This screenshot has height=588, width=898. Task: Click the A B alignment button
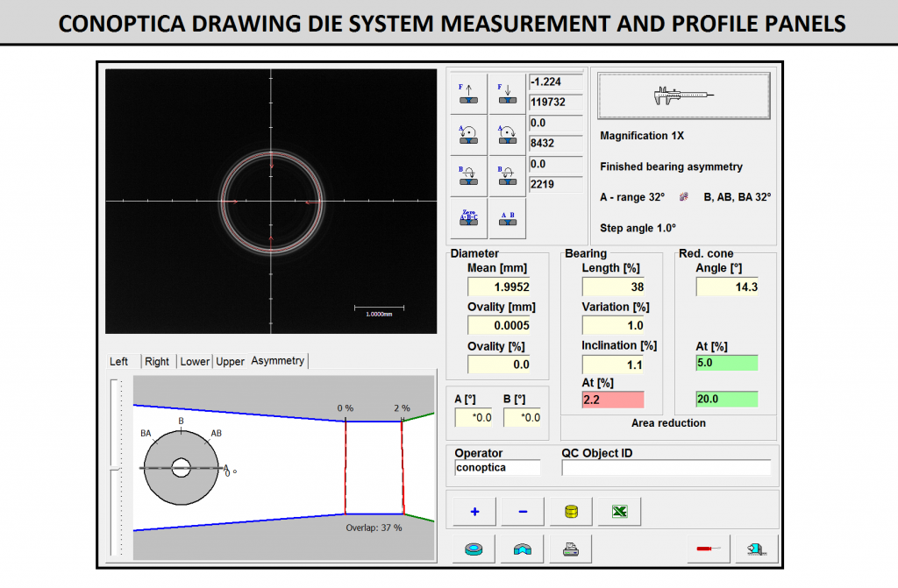pos(507,218)
